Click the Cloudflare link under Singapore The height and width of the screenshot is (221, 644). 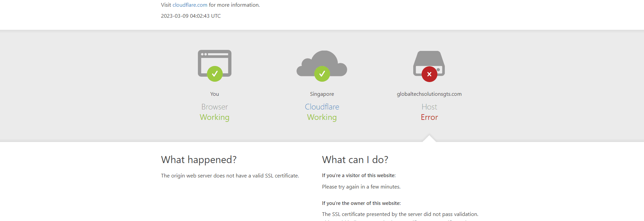click(322, 107)
